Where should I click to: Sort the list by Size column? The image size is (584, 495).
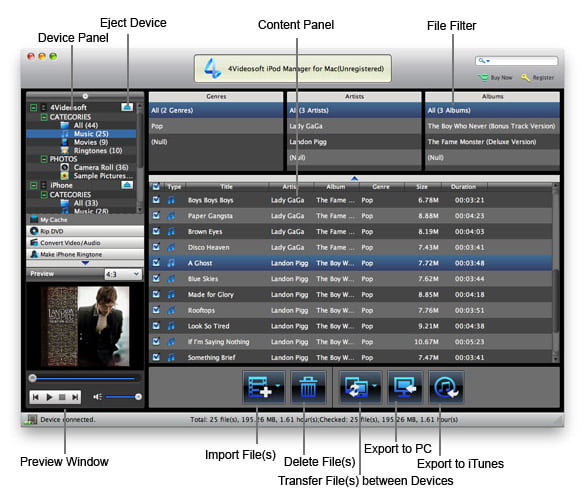click(422, 187)
